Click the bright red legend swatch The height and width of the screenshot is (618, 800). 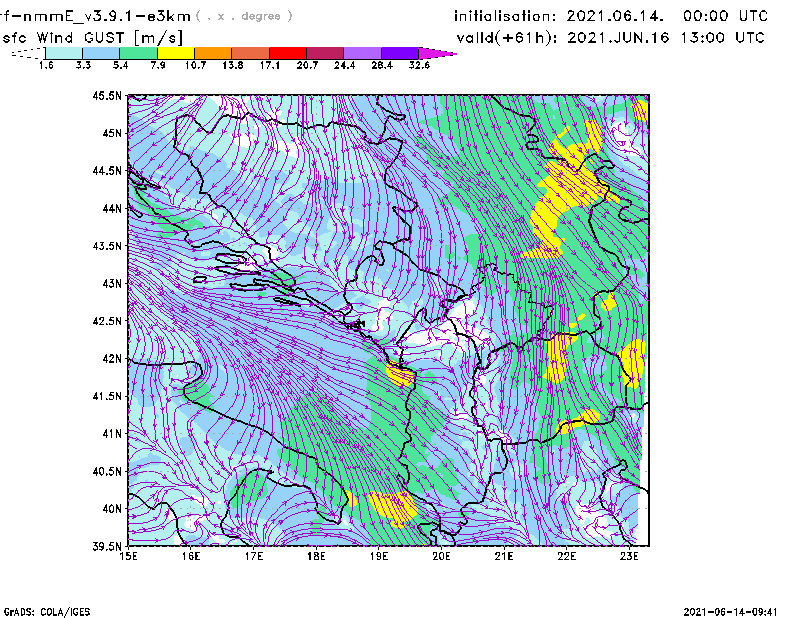288,53
